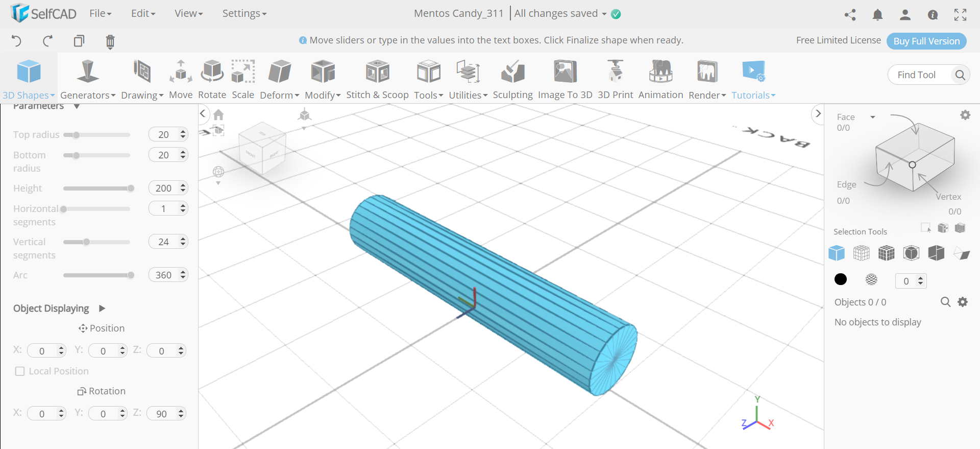Select the Move tool

coord(181,79)
